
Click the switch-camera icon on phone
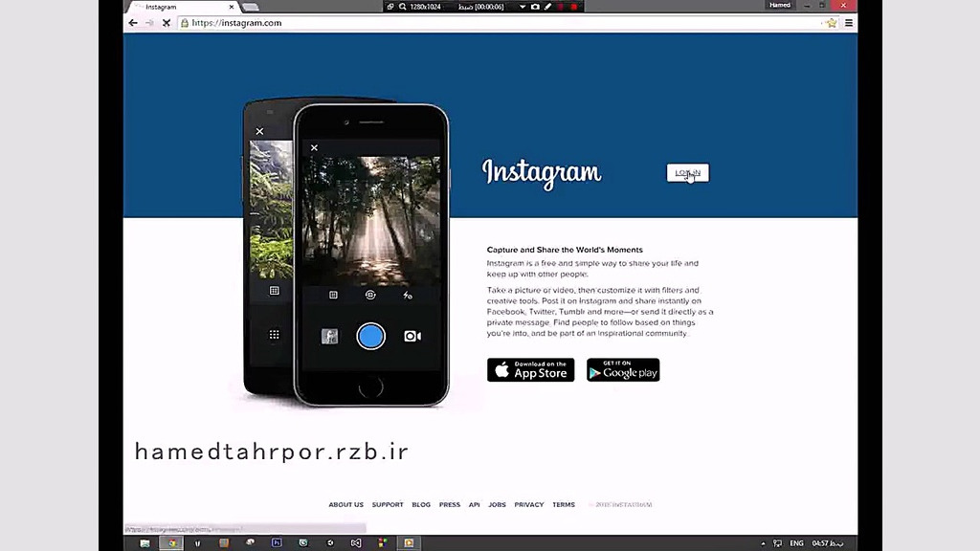click(370, 295)
